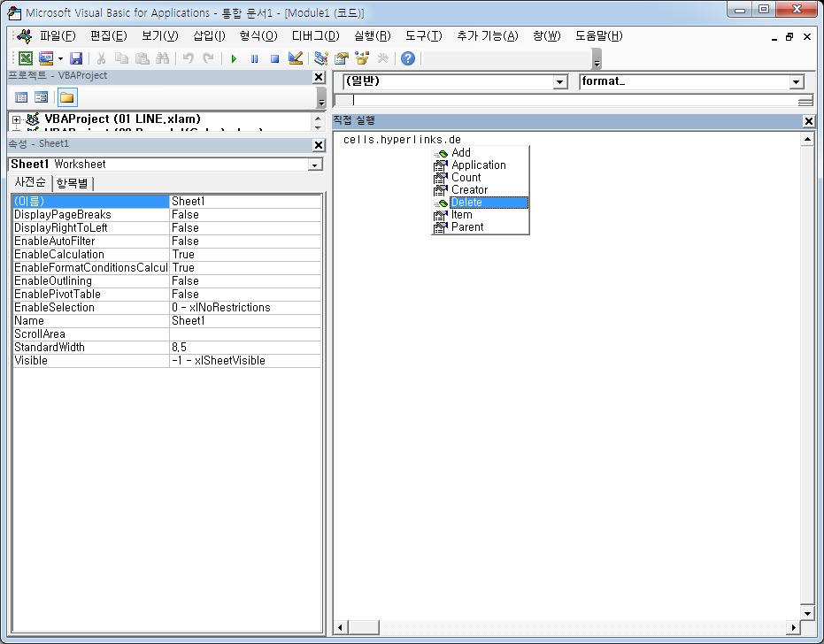The width and height of the screenshot is (824, 644).
Task: Switch to Microsoft Excel view icon
Action: coord(25,58)
